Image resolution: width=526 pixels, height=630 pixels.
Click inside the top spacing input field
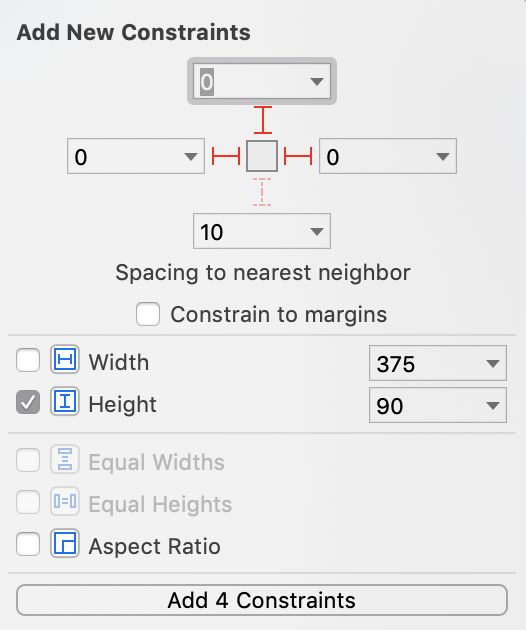click(x=251, y=81)
